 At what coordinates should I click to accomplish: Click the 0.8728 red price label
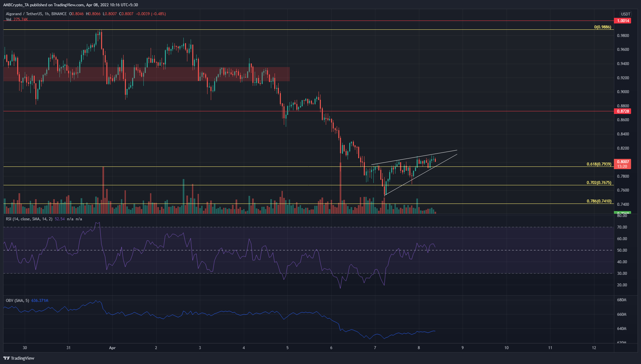point(622,111)
